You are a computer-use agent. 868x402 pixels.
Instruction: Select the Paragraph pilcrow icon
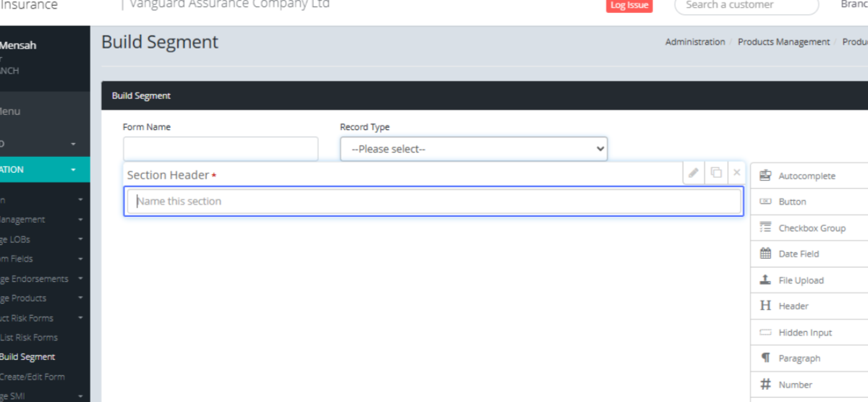click(x=765, y=358)
